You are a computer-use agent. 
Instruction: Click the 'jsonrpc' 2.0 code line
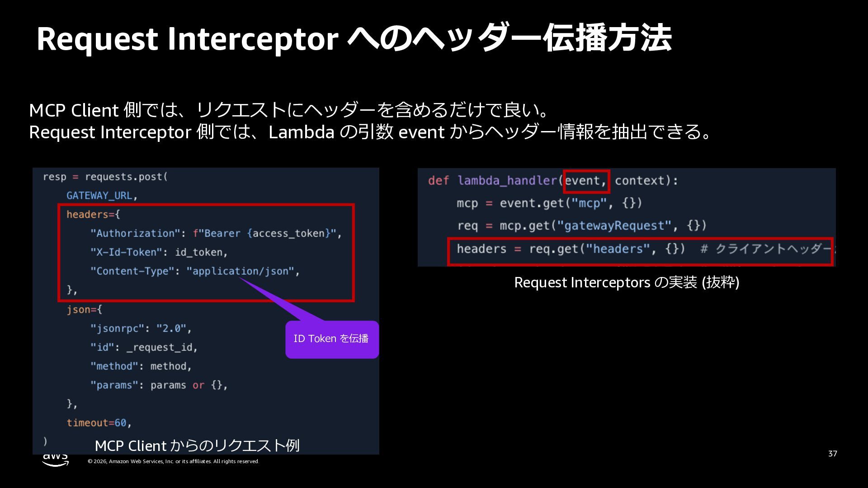[x=141, y=328]
